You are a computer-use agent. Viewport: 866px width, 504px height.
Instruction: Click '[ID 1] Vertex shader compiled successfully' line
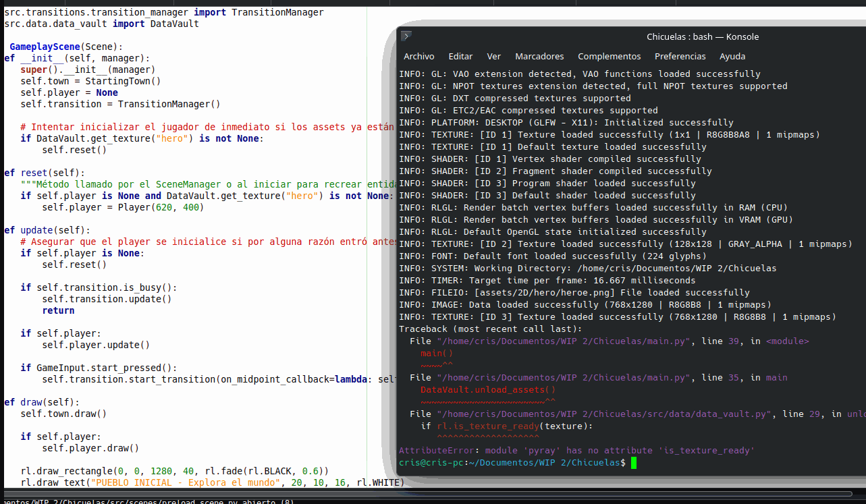click(x=550, y=159)
